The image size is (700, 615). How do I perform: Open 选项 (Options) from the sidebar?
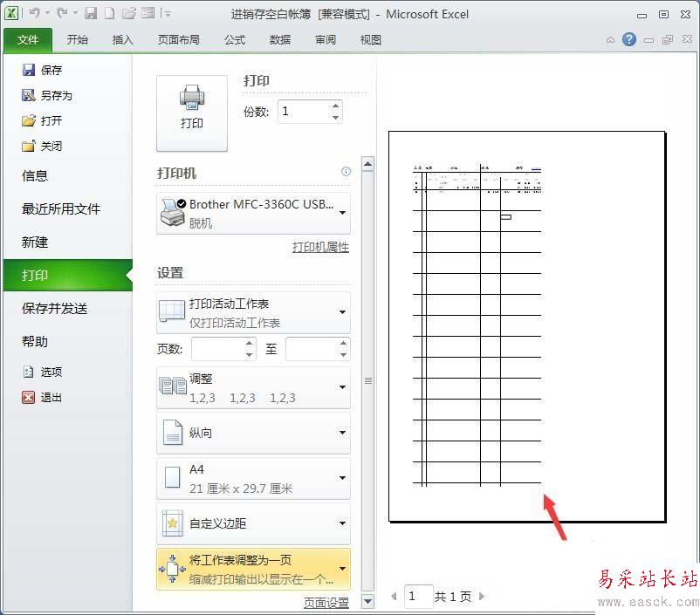tap(43, 372)
